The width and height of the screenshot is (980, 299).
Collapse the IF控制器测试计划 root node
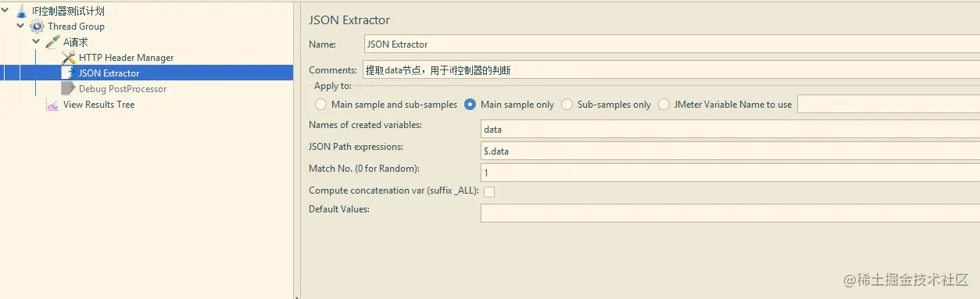6,10
